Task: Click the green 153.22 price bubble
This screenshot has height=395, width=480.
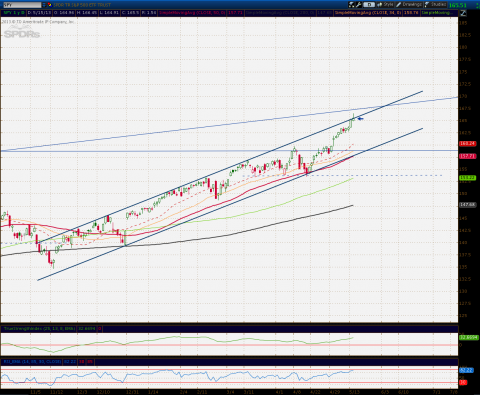Action: [x=467, y=178]
